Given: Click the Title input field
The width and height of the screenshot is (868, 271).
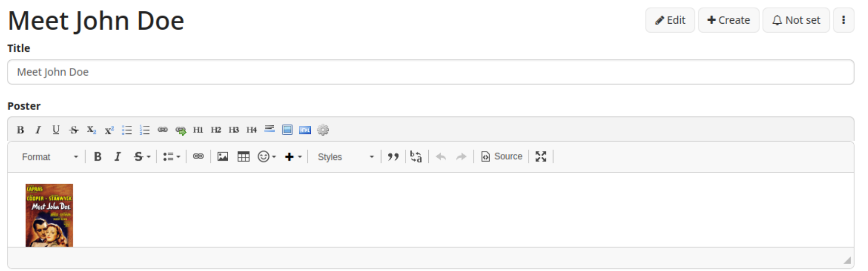Looking at the screenshot, I should 430,72.
